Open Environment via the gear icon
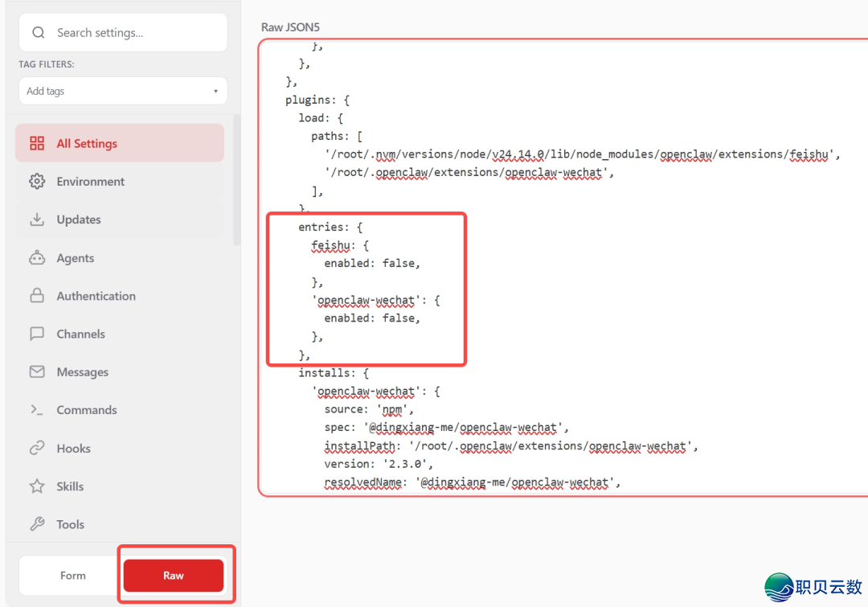Viewport: 868px width, 607px height. pos(37,182)
